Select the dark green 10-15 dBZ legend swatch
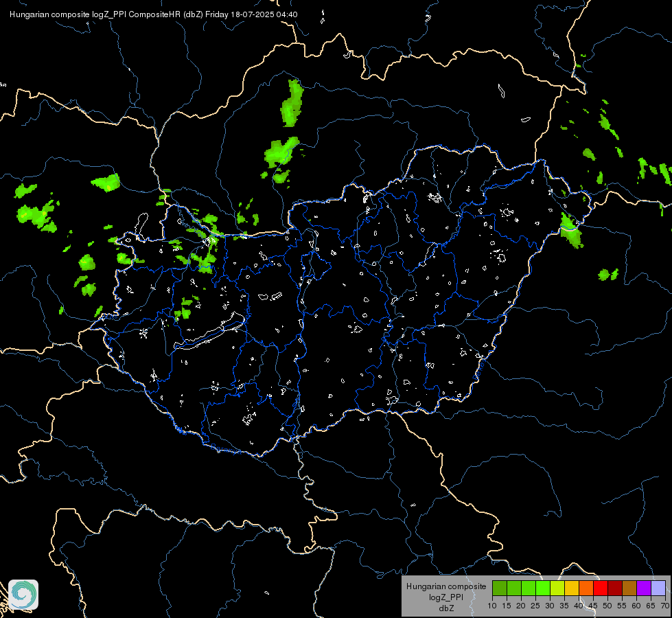Image resolution: width=672 pixels, height=618 pixels. [x=499, y=588]
